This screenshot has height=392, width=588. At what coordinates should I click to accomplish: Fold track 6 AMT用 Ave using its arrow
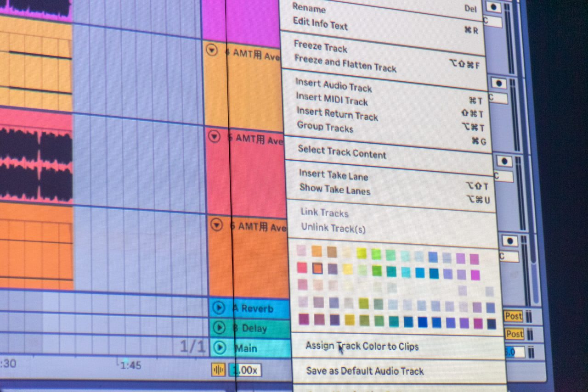pos(216,224)
